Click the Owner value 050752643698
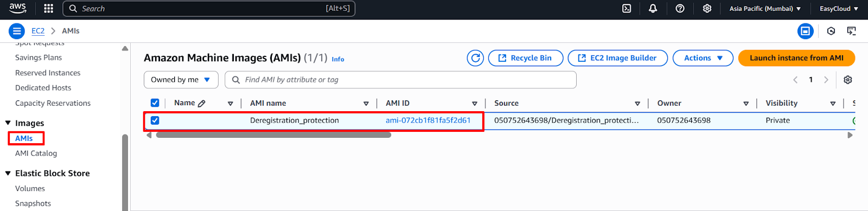This screenshot has width=868, height=211. tap(684, 120)
